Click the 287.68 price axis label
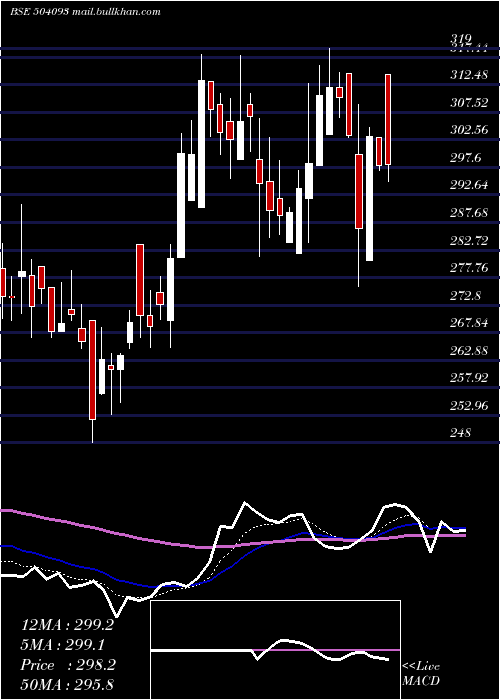Image resolution: width=500 pixels, height=700 pixels. pos(469,213)
